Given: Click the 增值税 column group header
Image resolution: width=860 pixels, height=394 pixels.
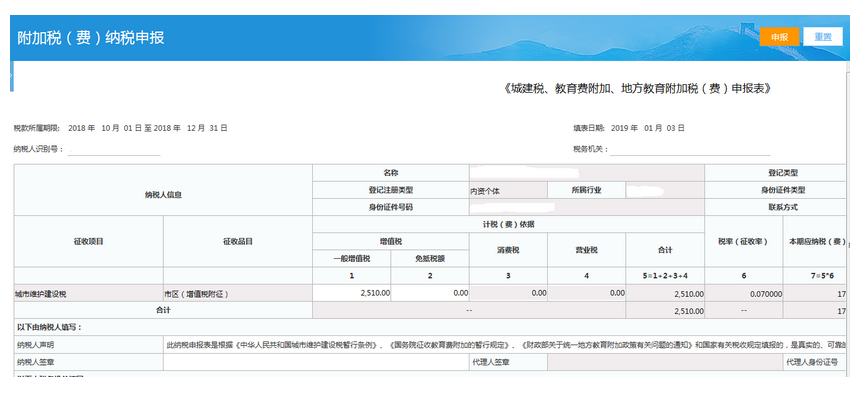Looking at the screenshot, I should coord(391,241).
